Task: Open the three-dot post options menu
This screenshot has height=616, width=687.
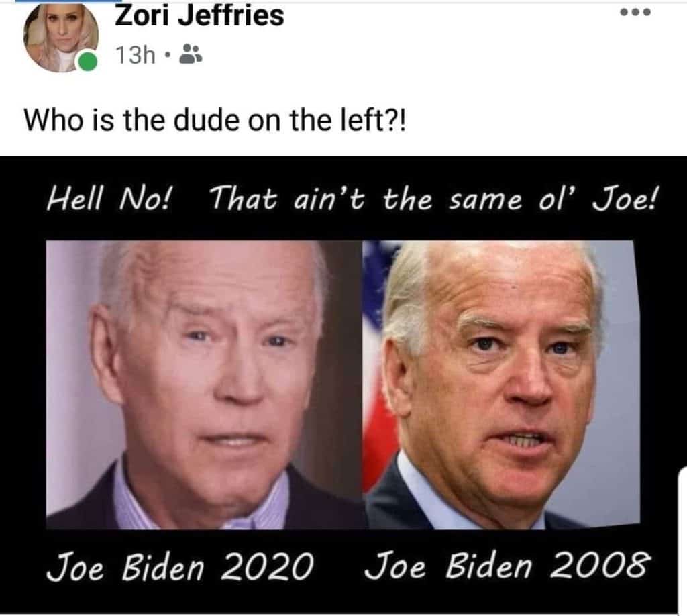Action: (635, 13)
